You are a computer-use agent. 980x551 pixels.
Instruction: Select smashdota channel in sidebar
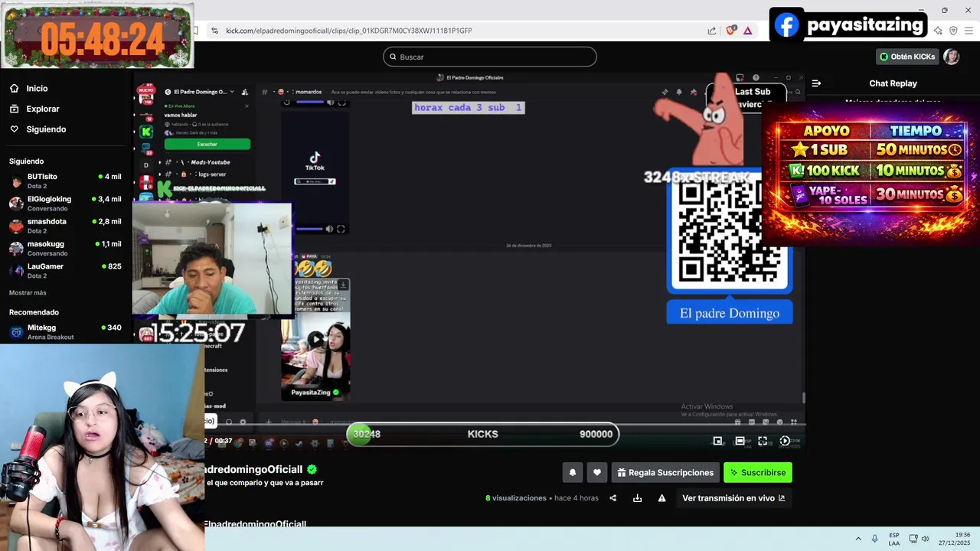coord(65,226)
